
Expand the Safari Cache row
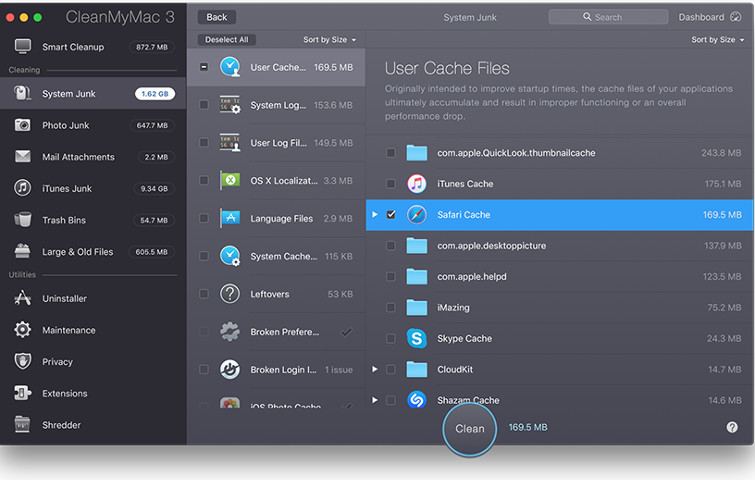[375, 214]
